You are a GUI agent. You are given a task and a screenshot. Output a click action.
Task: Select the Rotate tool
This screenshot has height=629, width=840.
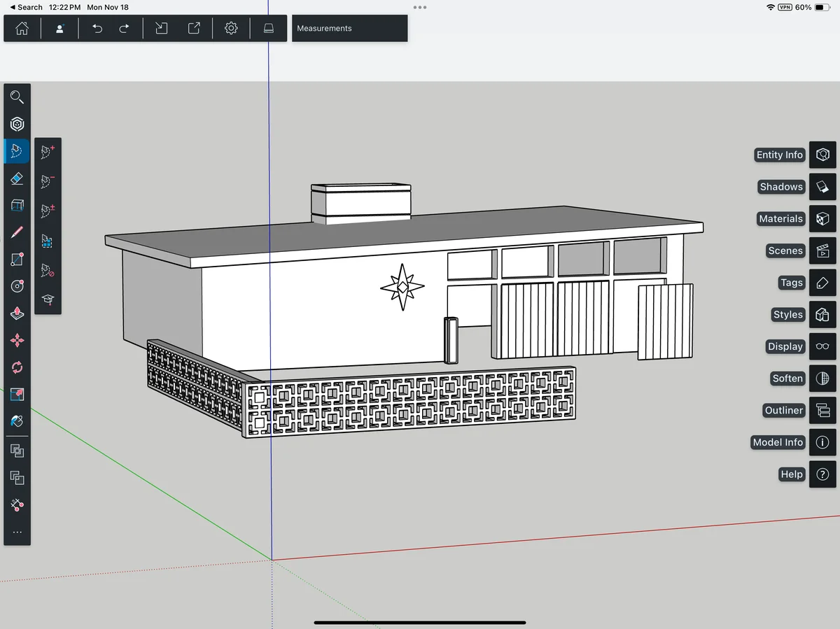coord(17,367)
